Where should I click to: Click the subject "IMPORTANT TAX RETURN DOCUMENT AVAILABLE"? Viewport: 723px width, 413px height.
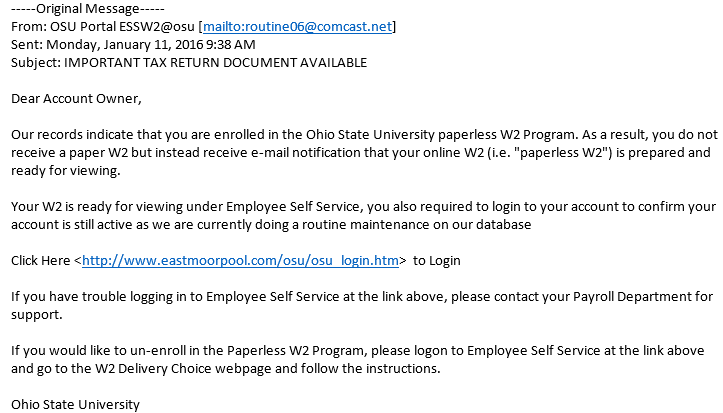[x=215, y=63]
